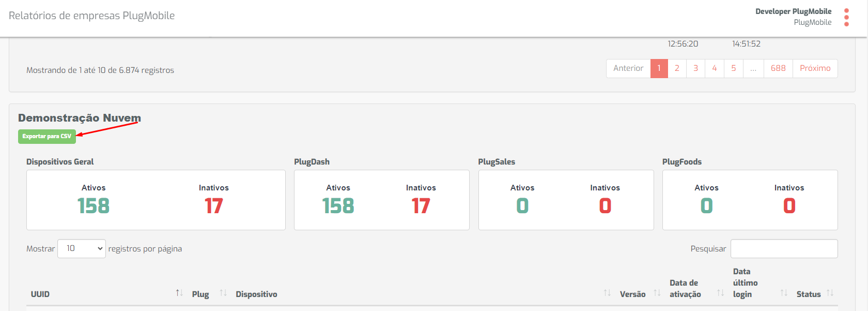868x311 pixels.
Task: Click the Data último login header
Action: pyautogui.click(x=745, y=283)
